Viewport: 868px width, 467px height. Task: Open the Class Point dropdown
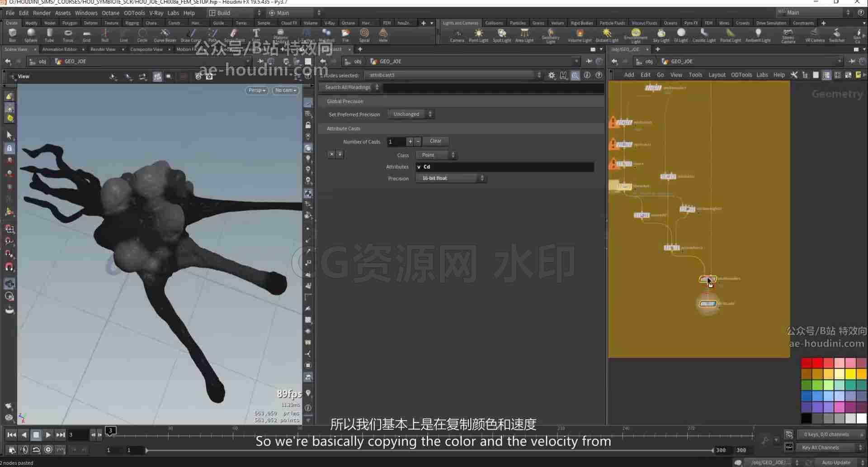(436, 155)
